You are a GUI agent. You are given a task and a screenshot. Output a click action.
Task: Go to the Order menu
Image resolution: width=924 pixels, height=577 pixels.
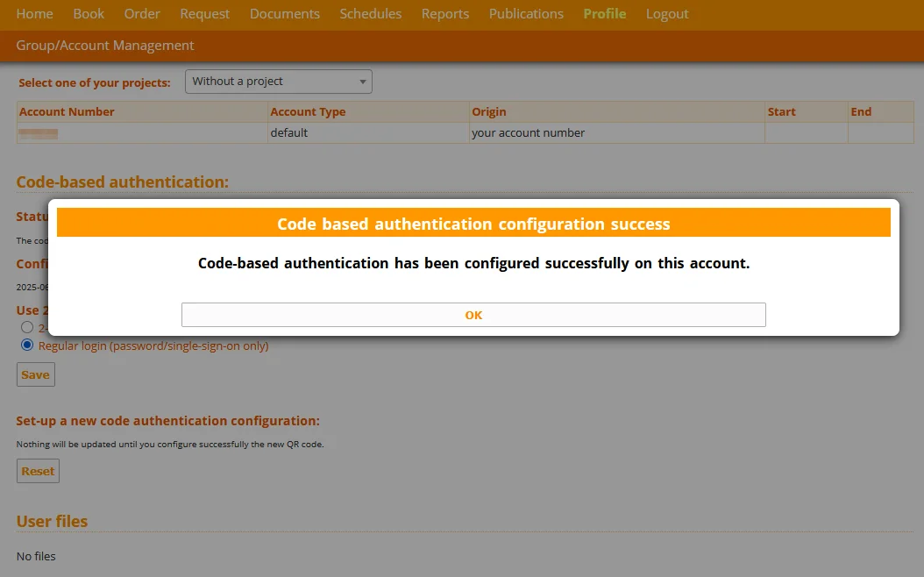(x=142, y=14)
